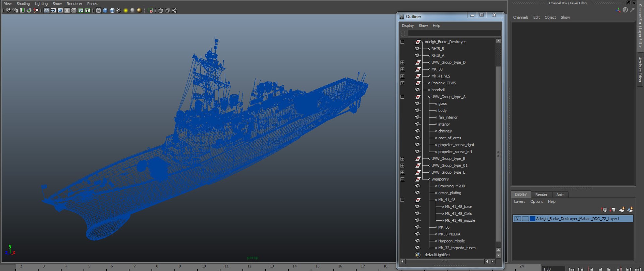Viewport: 644px width, 271px height.
Task: Click the camera Bookmarks icon
Action: point(22,10)
